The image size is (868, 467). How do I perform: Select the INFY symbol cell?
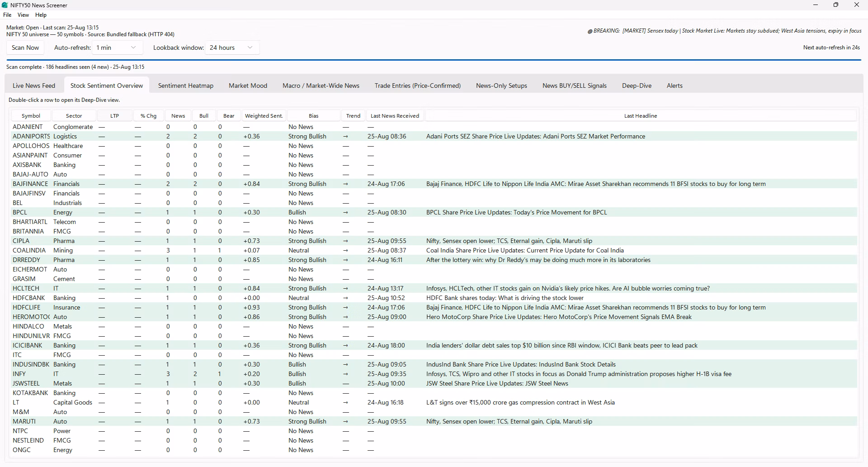(19, 374)
